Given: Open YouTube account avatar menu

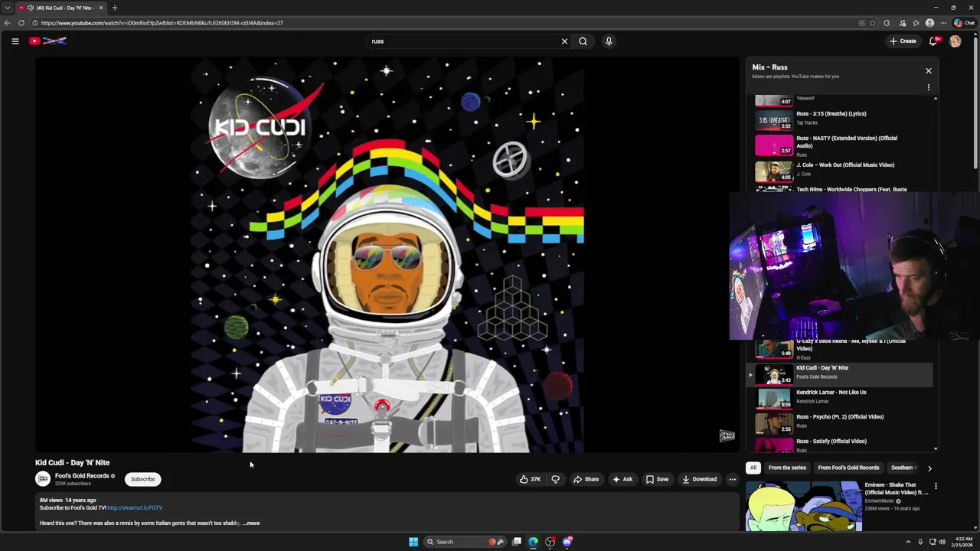Looking at the screenshot, I should click(955, 41).
